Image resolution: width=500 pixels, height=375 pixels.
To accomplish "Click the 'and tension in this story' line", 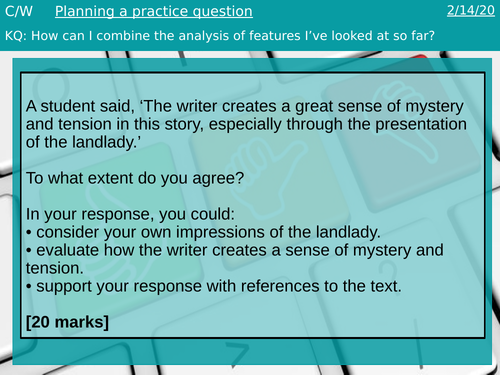I will (x=246, y=124).
